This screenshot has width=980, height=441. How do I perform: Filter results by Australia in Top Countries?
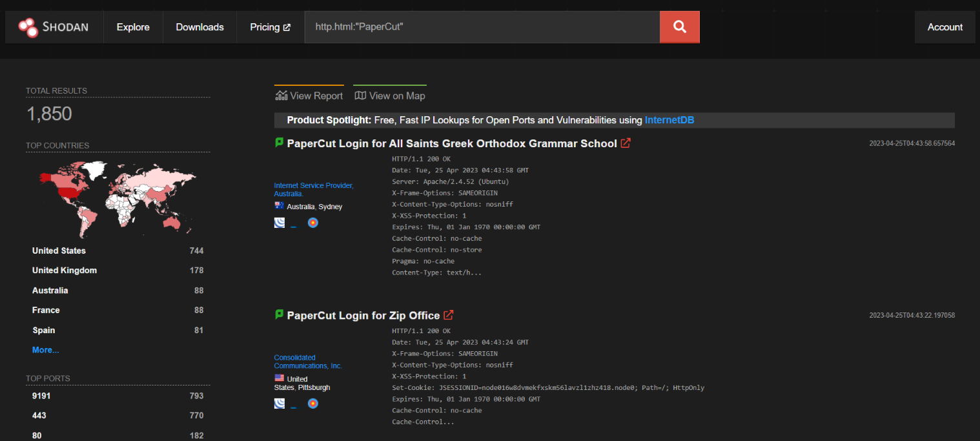(x=117, y=291)
